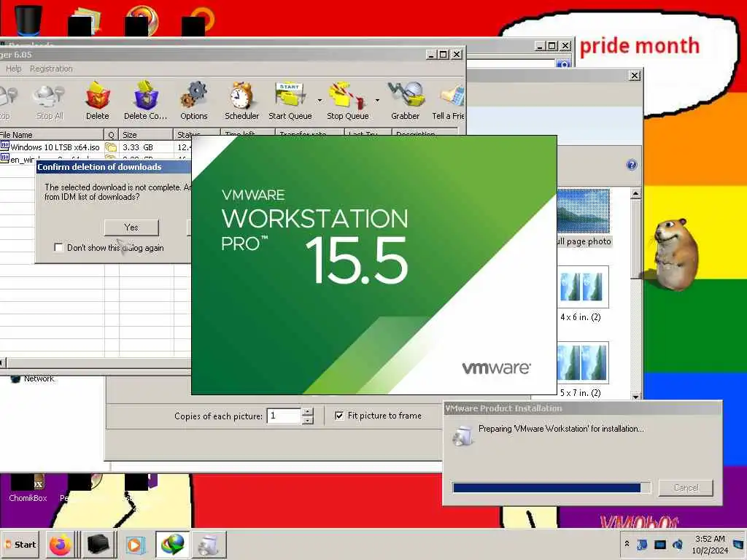Show hidden tray icons arrow
747x560 pixels.
627,543
